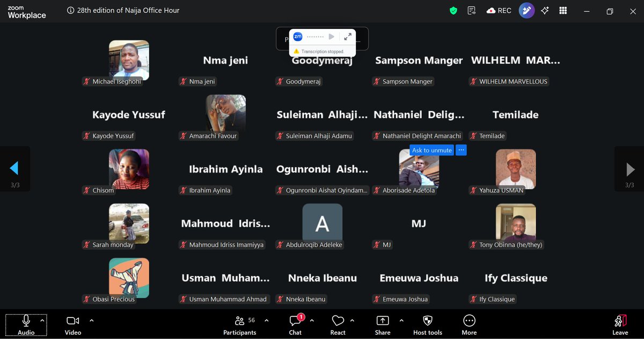Click muted mic icon beside Nathaniel Delight Amarachi
Screen dimensions: 644x339
coord(376,136)
